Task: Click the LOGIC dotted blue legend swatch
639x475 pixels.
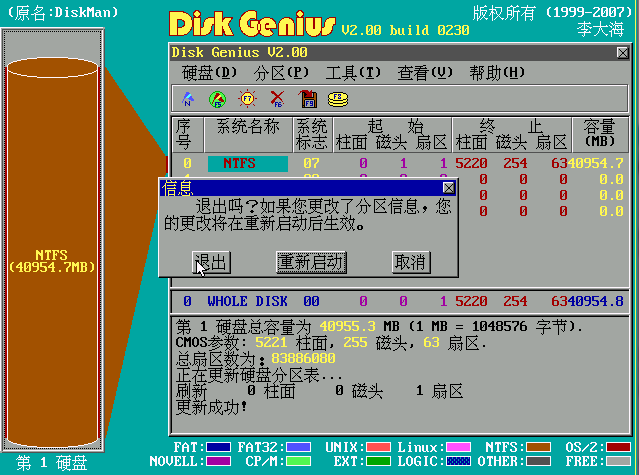Action: (458, 462)
